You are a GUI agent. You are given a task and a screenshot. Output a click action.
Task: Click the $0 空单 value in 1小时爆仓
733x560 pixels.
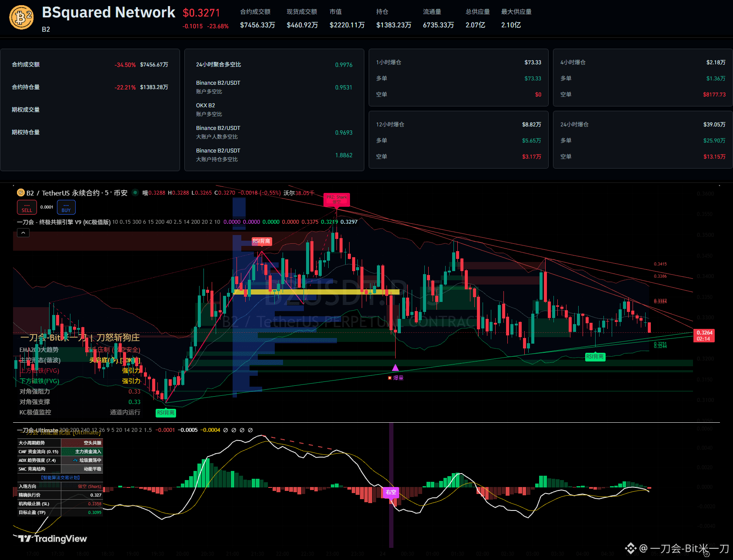538,94
